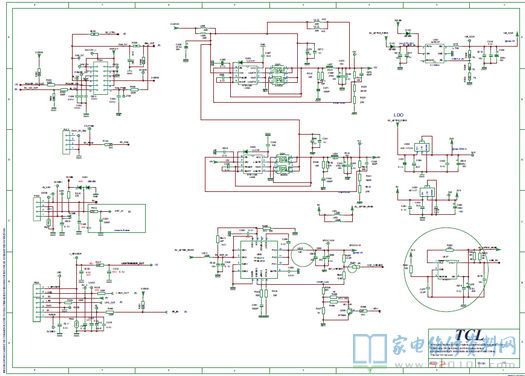Click the blue open-book watermark icon
Image resolution: width=525 pixels, height=376 pixels.
[x=370, y=349]
